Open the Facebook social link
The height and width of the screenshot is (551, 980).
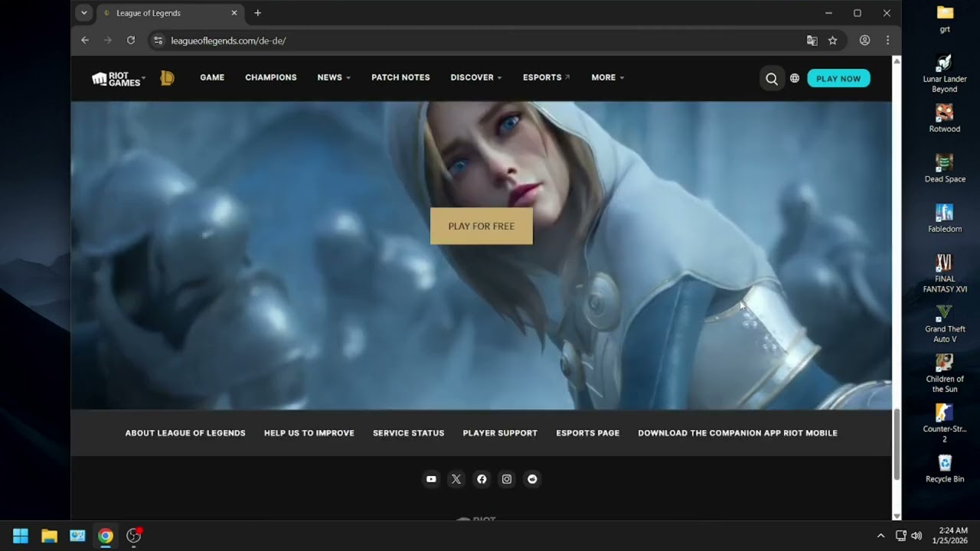[x=482, y=479]
